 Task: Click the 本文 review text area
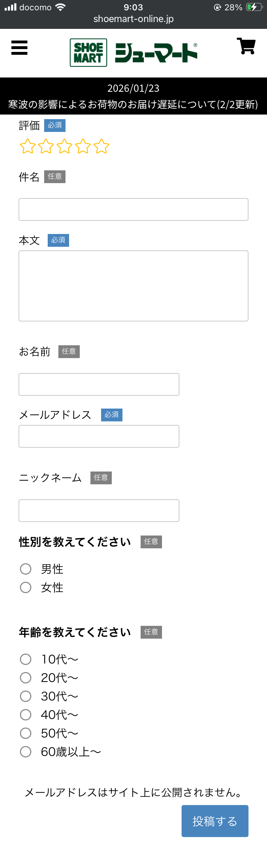pyautogui.click(x=133, y=285)
